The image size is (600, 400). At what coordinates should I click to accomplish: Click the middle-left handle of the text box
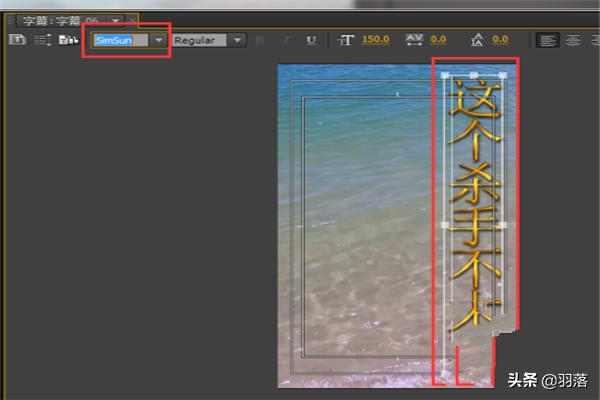click(x=445, y=225)
